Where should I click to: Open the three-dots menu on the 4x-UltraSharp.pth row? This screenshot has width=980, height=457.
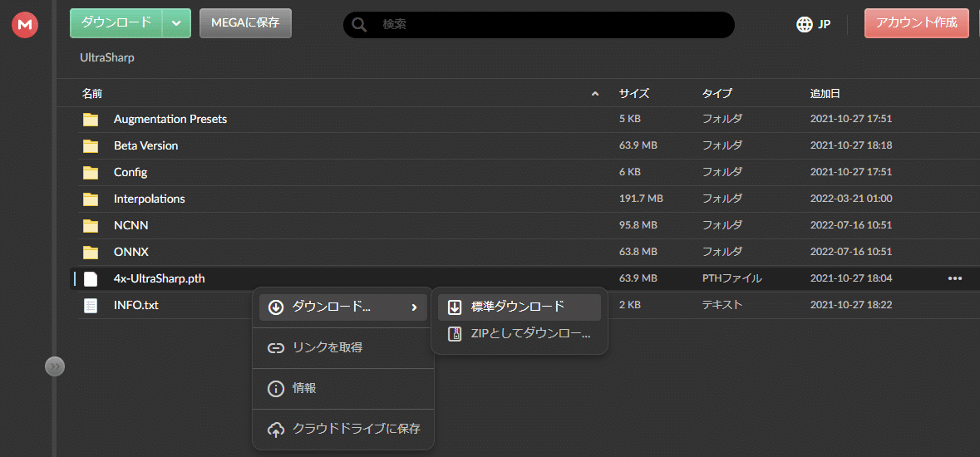(x=954, y=279)
